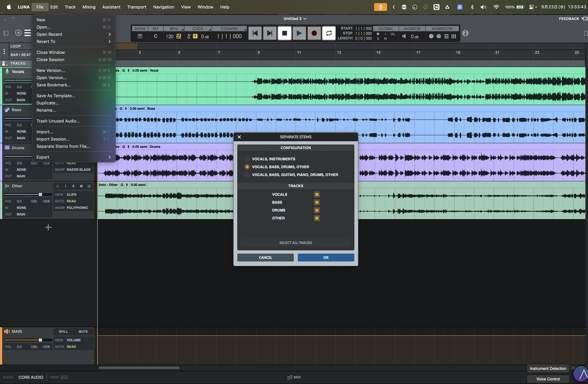Add a new track with plus icon

pos(48,228)
